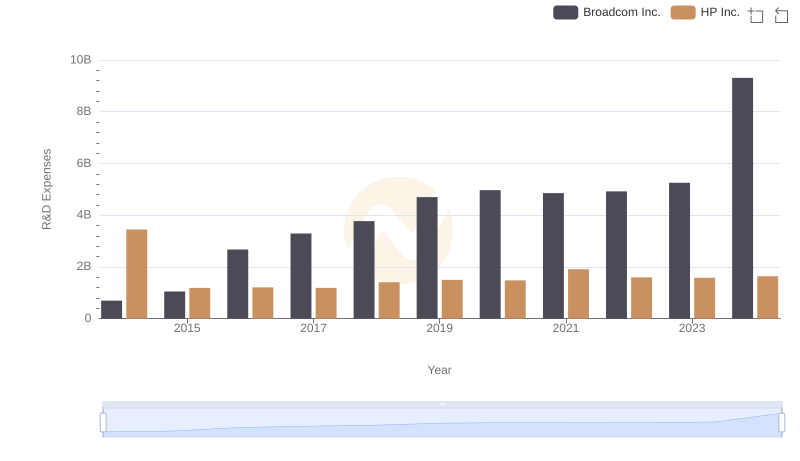This screenshot has height=461, width=800.
Task: Click the Broadcom bar for 2023
Action: 679,251
